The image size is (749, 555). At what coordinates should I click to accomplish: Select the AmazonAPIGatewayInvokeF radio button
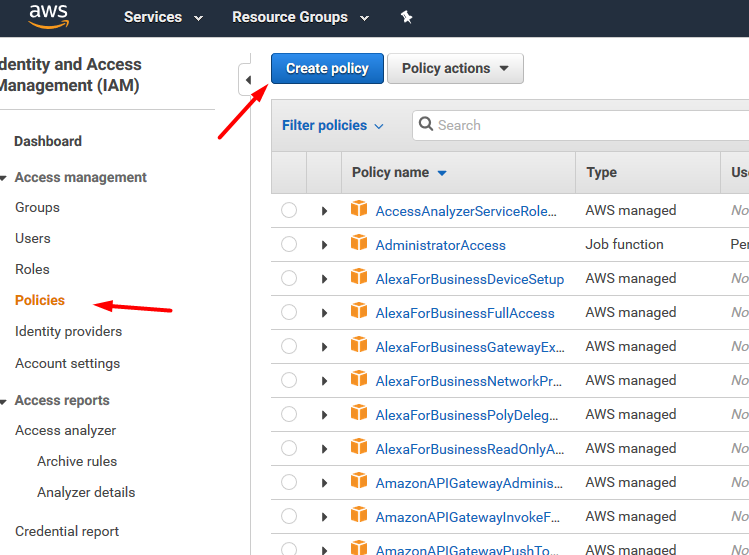[x=289, y=516]
